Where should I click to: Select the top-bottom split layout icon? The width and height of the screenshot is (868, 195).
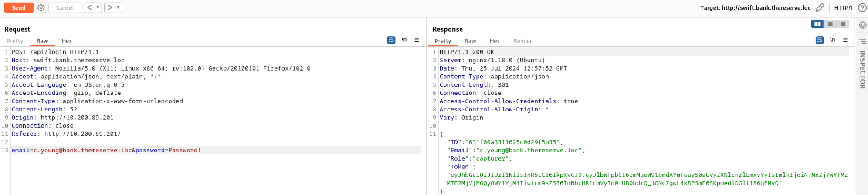[830, 24]
